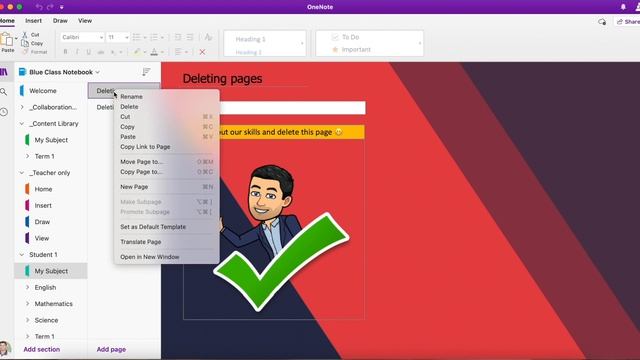This screenshot has width=640, height=360.
Task: Expand the Science section group
Action: coord(27,320)
